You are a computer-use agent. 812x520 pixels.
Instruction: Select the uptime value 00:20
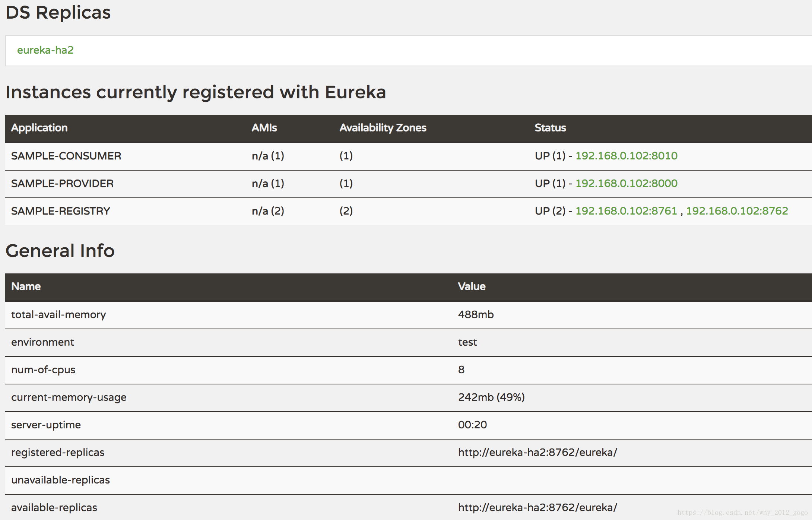472,425
